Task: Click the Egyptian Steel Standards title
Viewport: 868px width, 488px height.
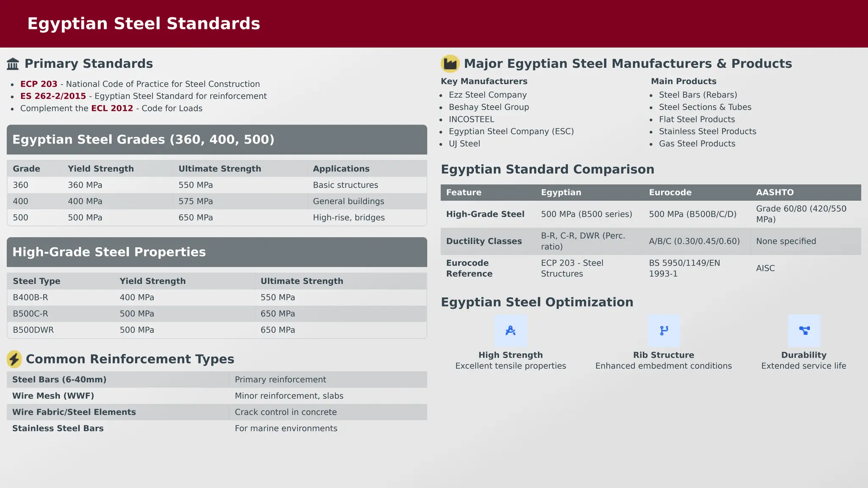Action: 144,24
